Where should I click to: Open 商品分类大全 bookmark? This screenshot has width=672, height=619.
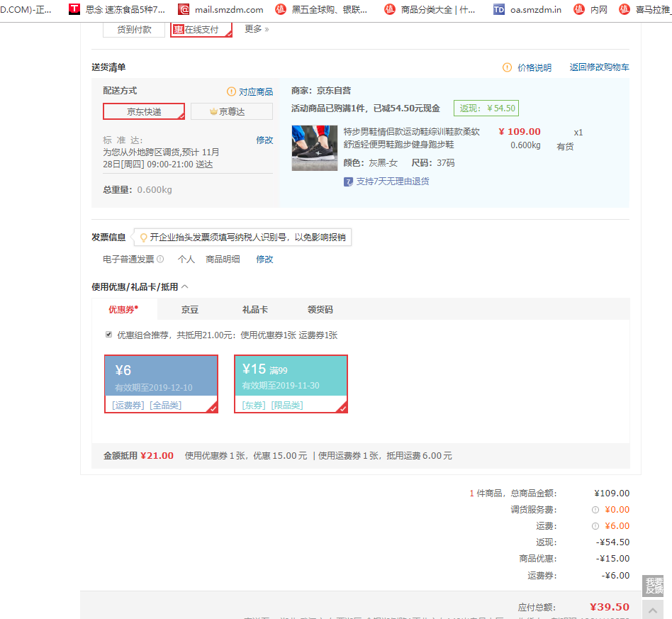pos(430,9)
